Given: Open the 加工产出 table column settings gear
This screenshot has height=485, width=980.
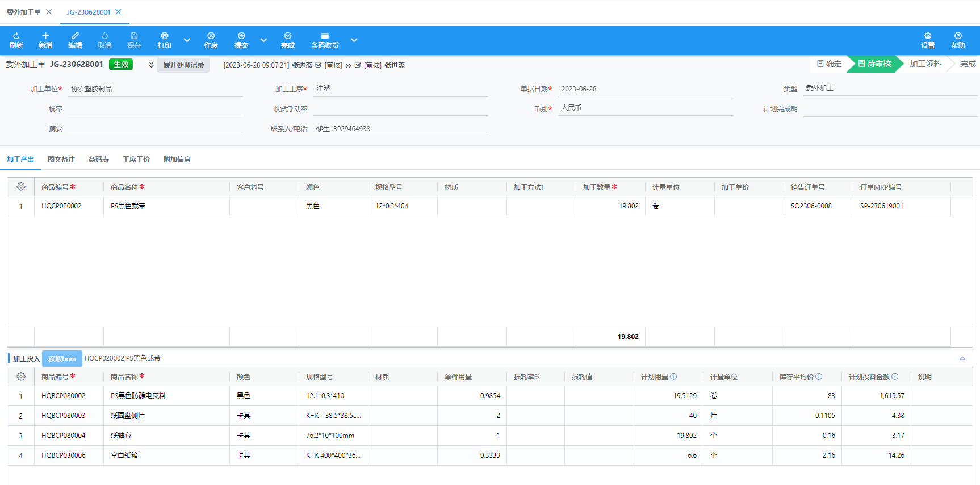Looking at the screenshot, I should click(x=21, y=187).
